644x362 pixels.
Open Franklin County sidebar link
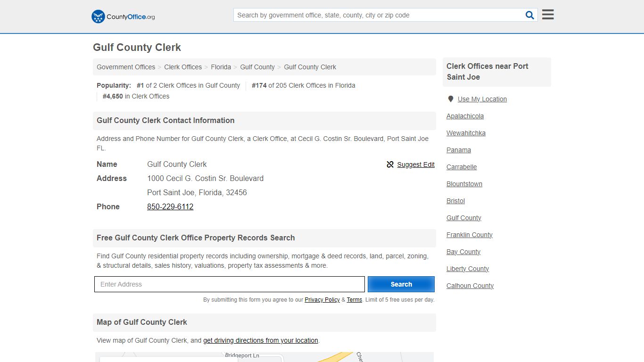point(470,235)
